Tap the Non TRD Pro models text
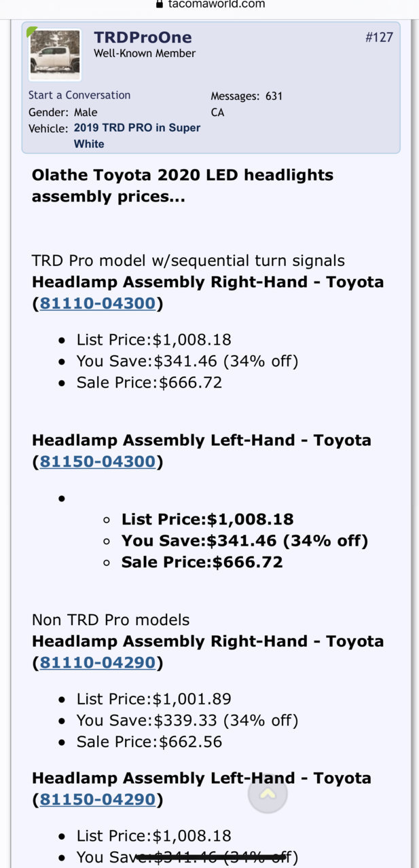 click(x=111, y=620)
